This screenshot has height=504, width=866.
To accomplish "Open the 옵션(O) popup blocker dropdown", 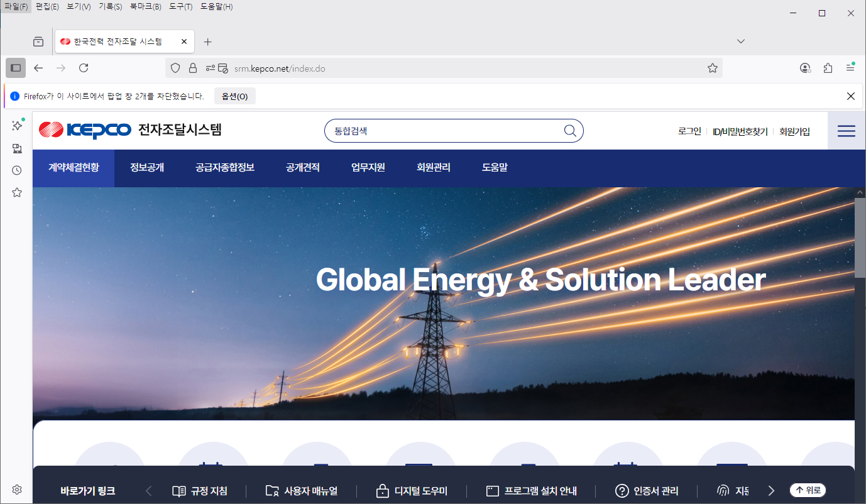I will [x=235, y=96].
